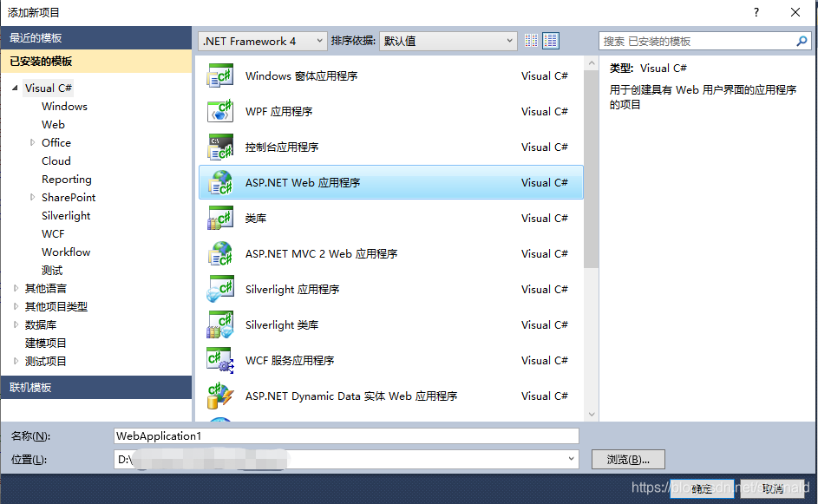Select the Web category
Viewport: 818px width, 504px height.
53,125
